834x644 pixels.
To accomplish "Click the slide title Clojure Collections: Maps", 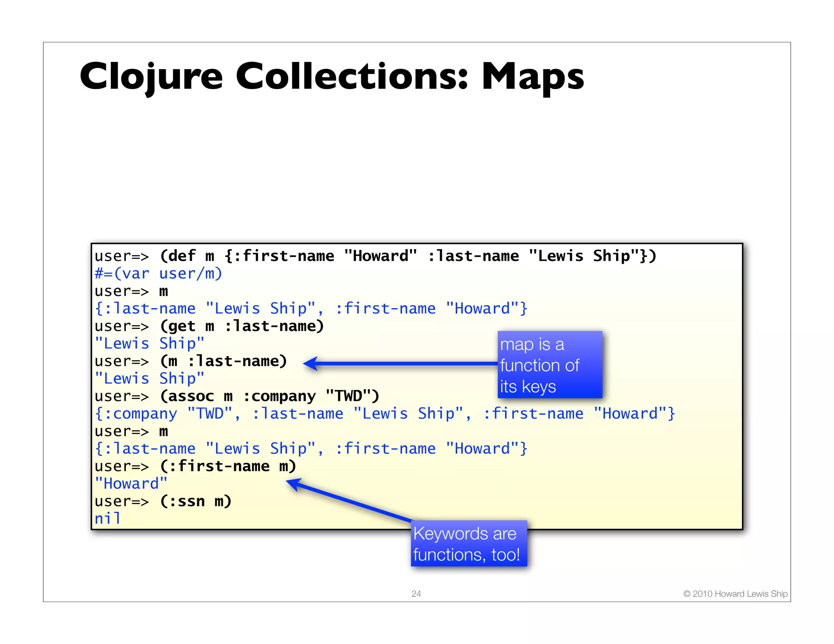I will 331,77.
